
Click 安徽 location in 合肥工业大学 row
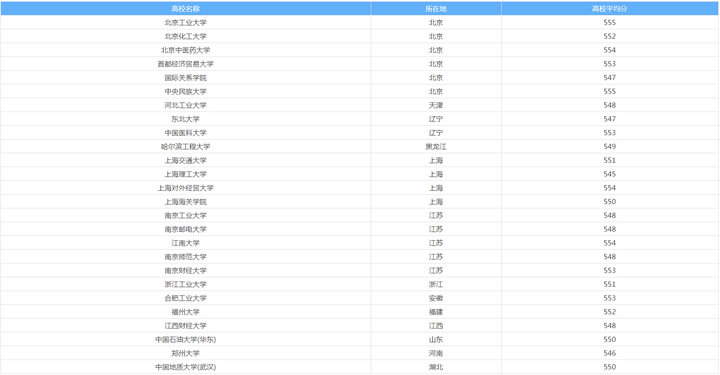[x=436, y=298]
